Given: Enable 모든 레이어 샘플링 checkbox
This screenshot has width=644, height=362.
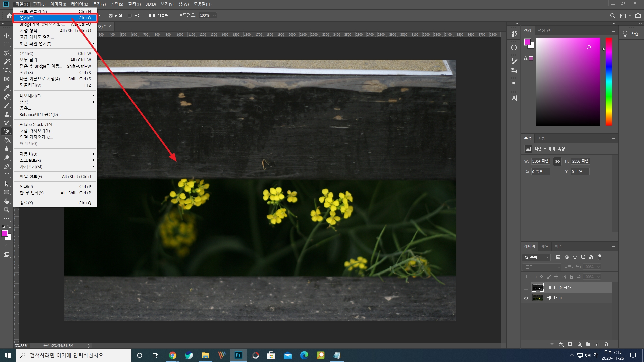Looking at the screenshot, I should 130,16.
